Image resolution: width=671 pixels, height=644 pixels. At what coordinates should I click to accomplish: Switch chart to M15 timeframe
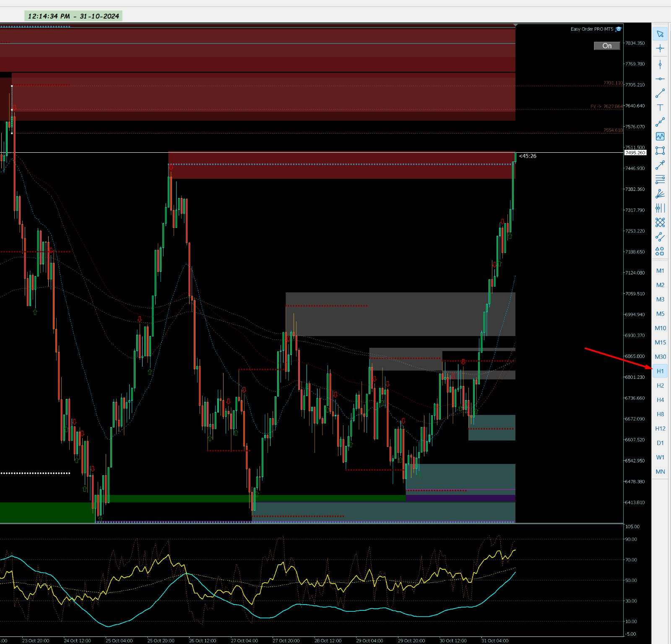[x=660, y=342]
